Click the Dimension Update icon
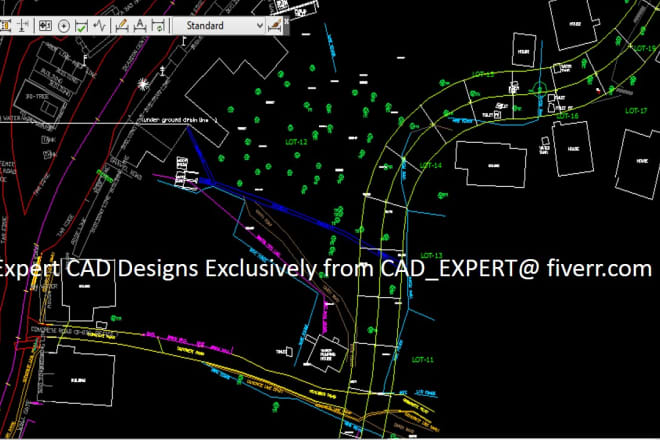Screen dimensions: 660x440 coord(158,26)
